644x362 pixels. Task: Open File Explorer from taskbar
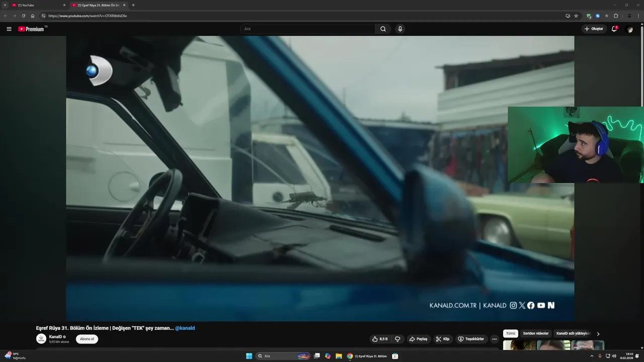coord(339,356)
